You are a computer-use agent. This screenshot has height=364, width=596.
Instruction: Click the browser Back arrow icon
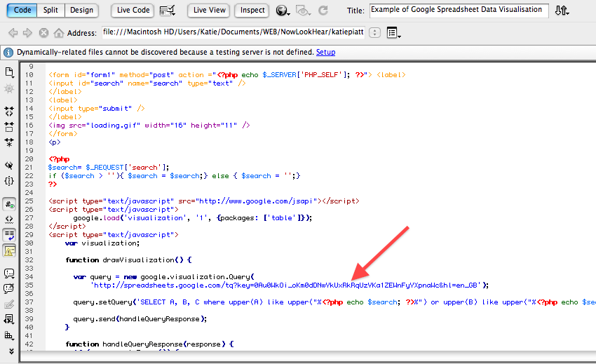[x=13, y=33]
